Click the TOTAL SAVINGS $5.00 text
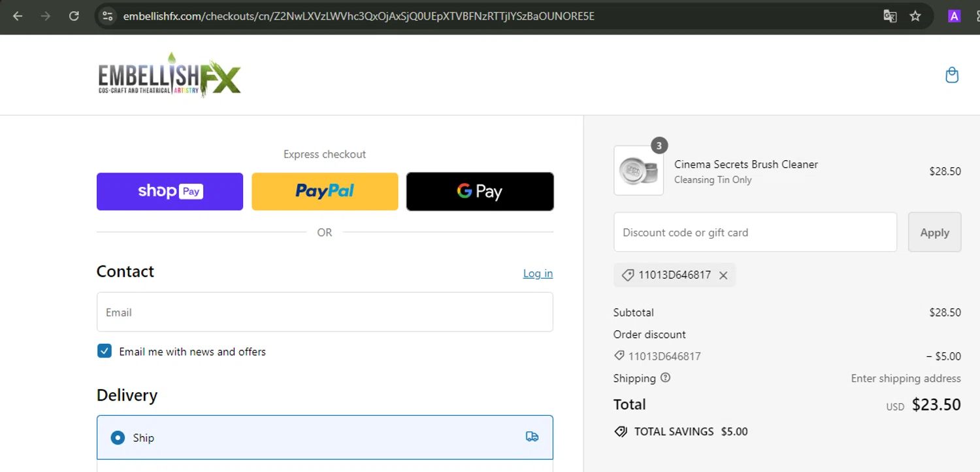The image size is (980, 472). [691, 431]
